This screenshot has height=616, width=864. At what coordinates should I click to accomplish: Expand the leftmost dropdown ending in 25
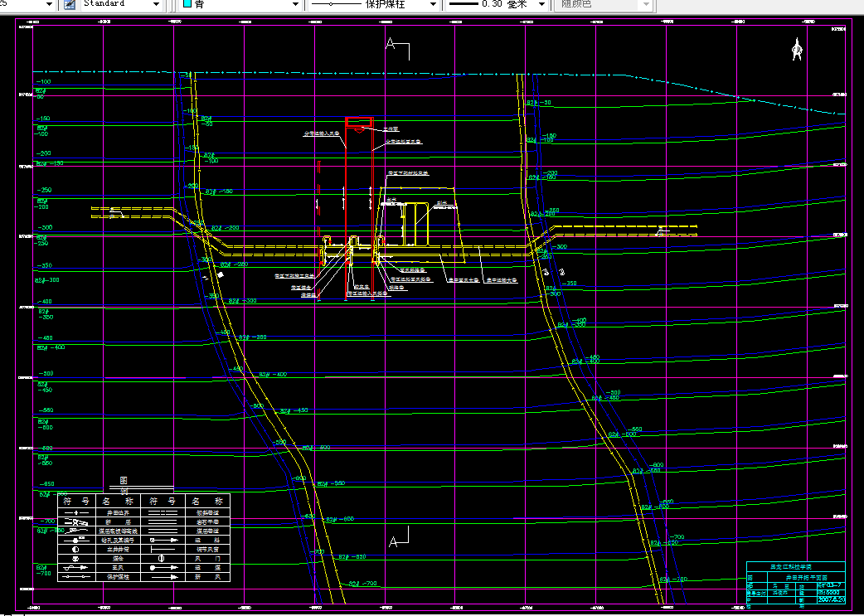tap(50, 4)
